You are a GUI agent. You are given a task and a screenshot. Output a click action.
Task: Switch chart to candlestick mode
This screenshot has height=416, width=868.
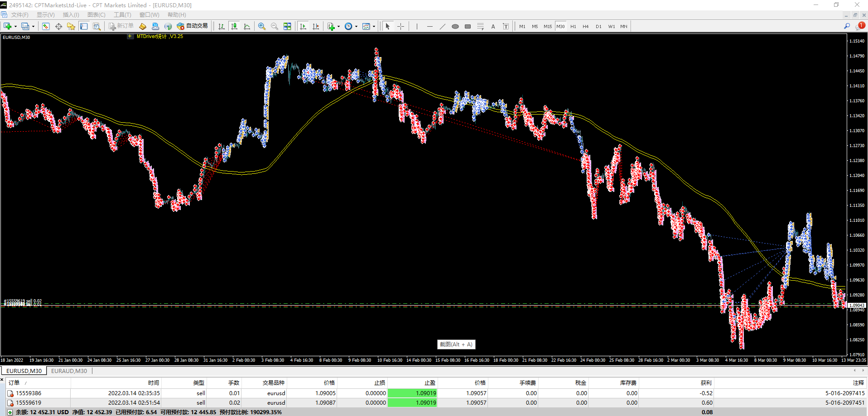click(x=234, y=26)
